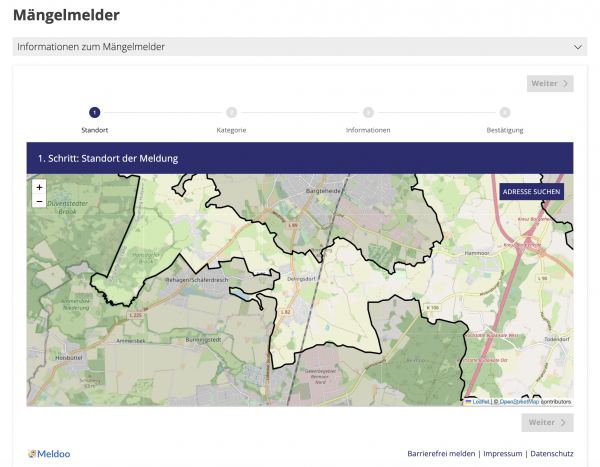This screenshot has width=600, height=467.
Task: Click Rehagen/Schäferdresch on the map
Action: (197, 280)
